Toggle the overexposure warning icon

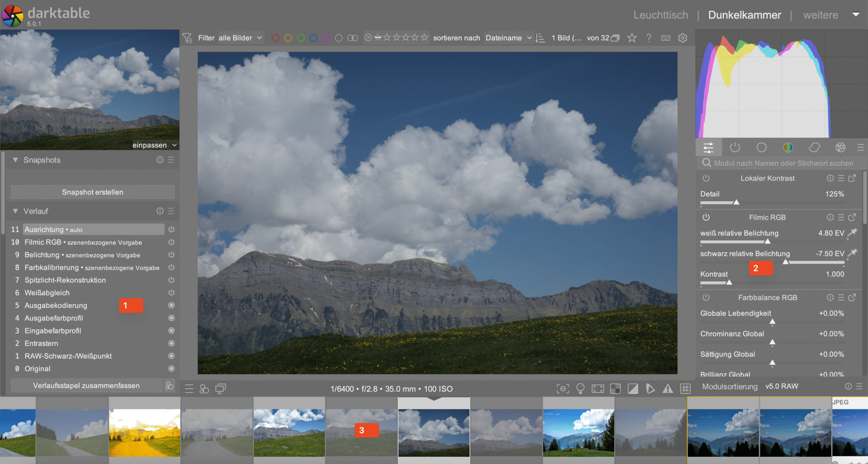click(633, 389)
